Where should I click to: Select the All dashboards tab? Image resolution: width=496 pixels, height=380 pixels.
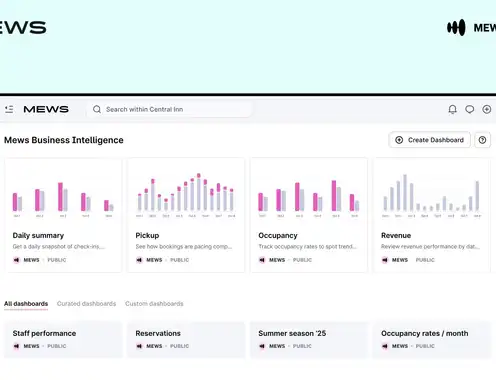[26, 304]
